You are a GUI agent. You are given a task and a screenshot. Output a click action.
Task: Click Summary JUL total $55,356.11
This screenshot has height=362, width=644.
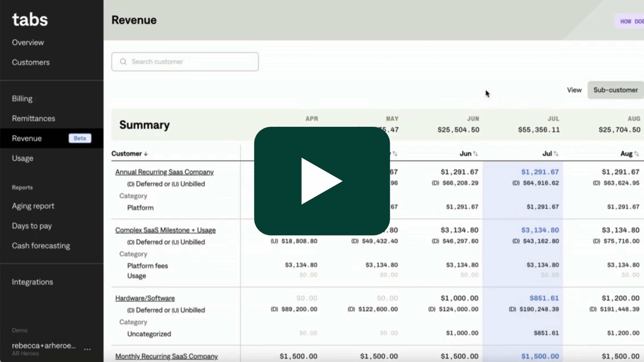[x=539, y=130]
